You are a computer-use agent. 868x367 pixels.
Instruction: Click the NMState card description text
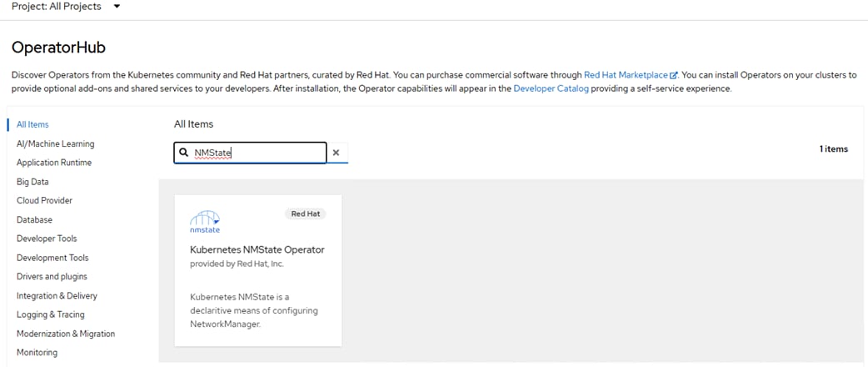point(253,310)
